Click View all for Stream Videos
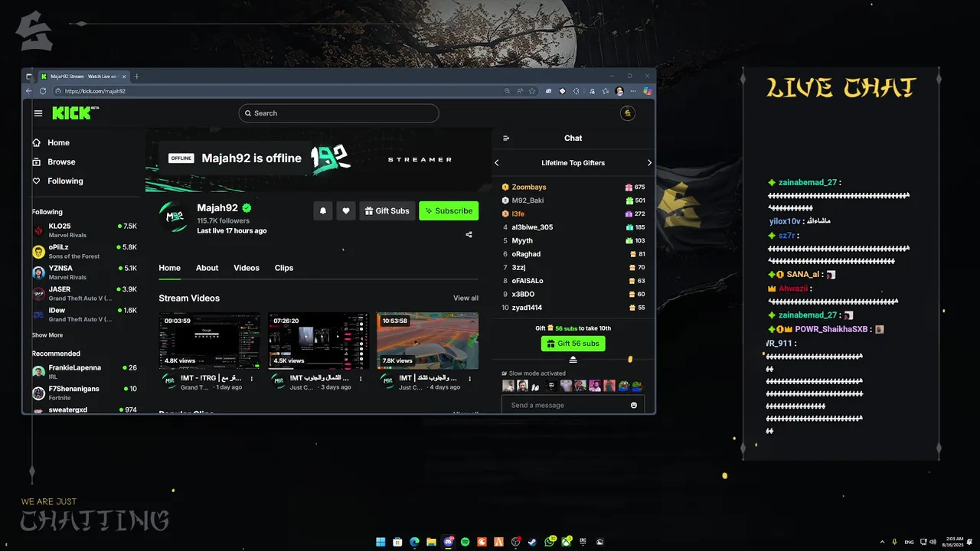This screenshot has width=980, height=551. 465,298
